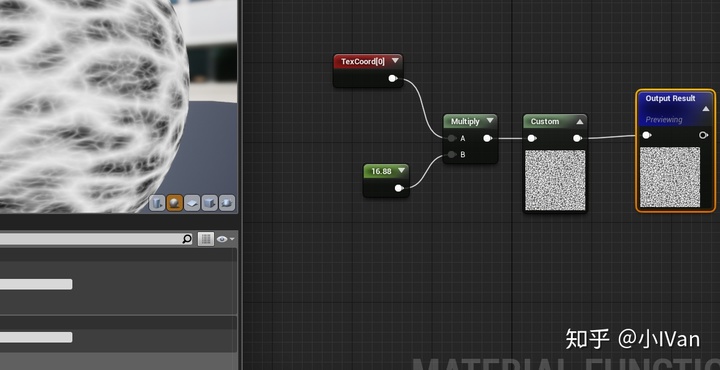This screenshot has width=720, height=370.
Task: Click the Multiply node output pin
Action: click(x=487, y=138)
